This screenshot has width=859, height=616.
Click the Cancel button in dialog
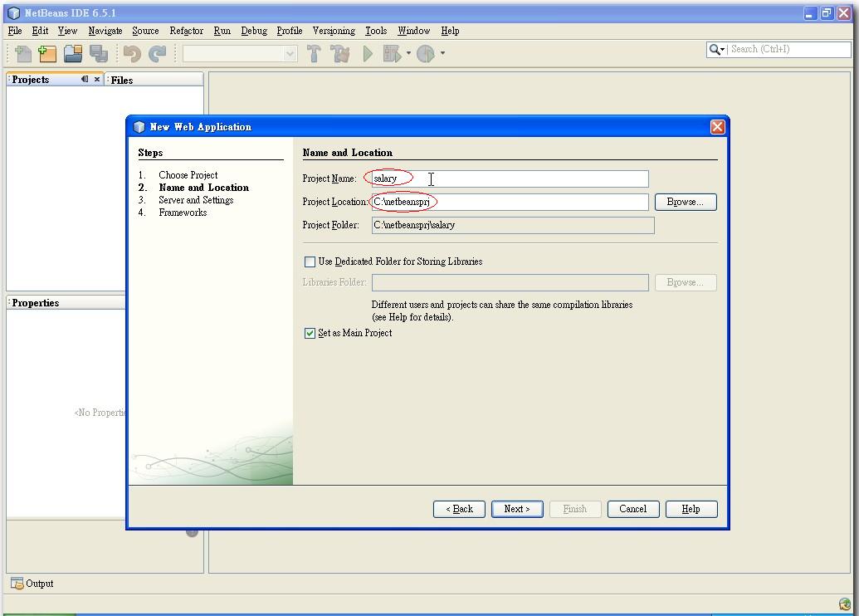tap(632, 509)
